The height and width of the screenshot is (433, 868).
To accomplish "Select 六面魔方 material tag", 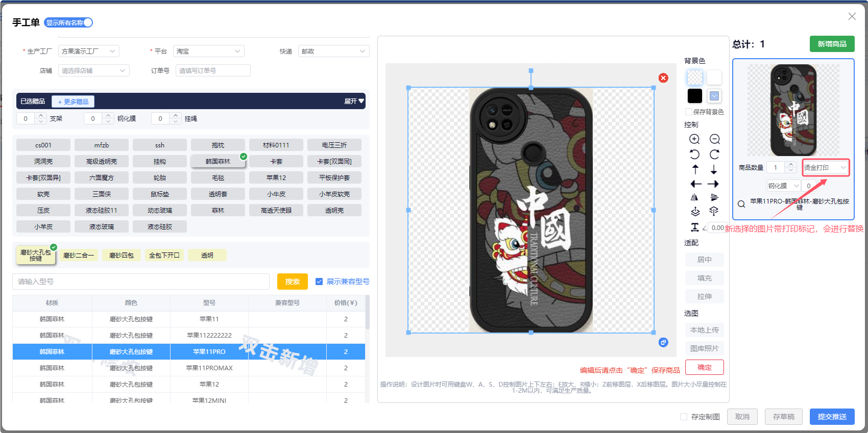I will [102, 177].
